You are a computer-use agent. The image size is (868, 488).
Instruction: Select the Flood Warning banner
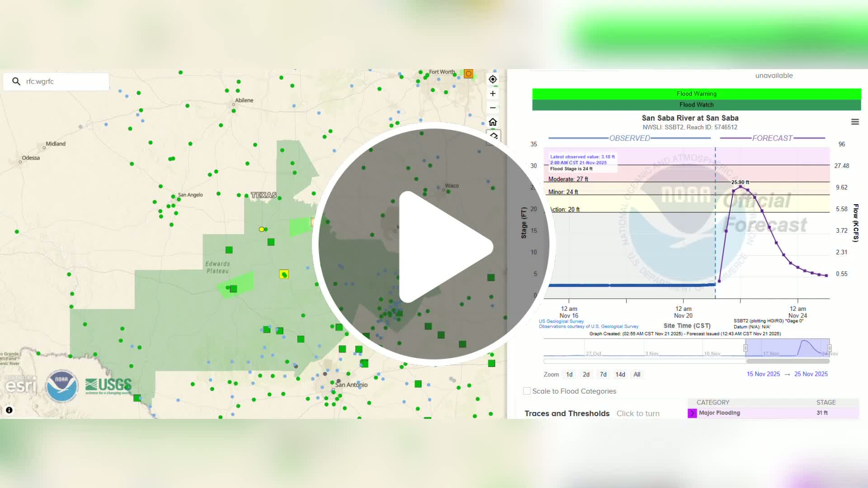click(696, 94)
